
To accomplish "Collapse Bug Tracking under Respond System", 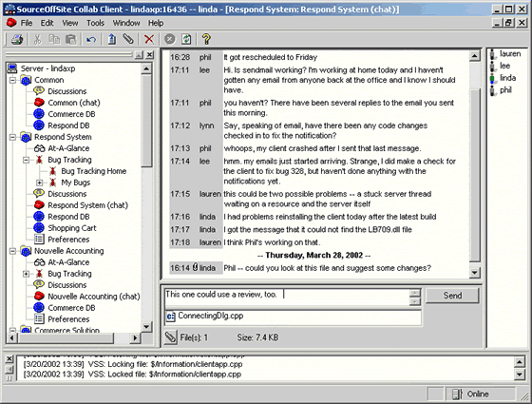I will [x=27, y=160].
